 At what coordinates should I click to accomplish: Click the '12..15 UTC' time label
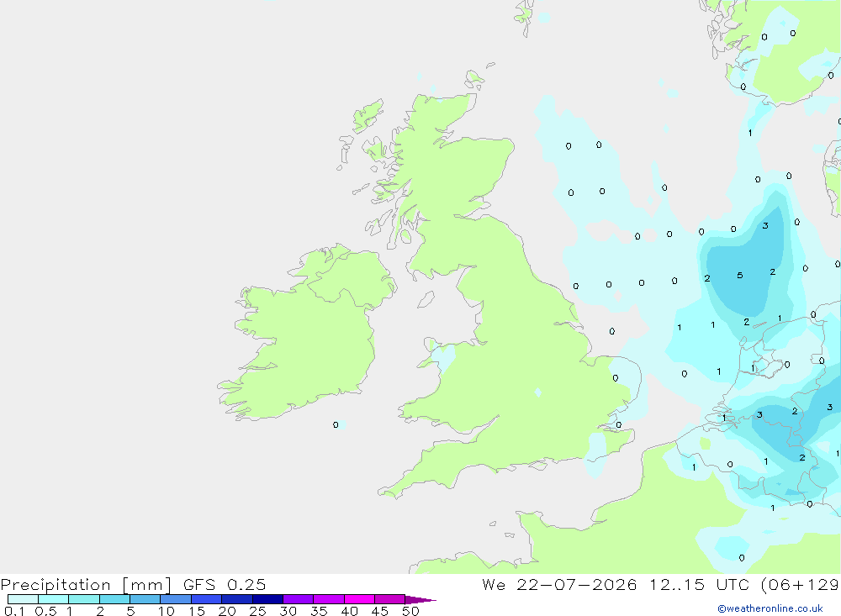(700, 585)
